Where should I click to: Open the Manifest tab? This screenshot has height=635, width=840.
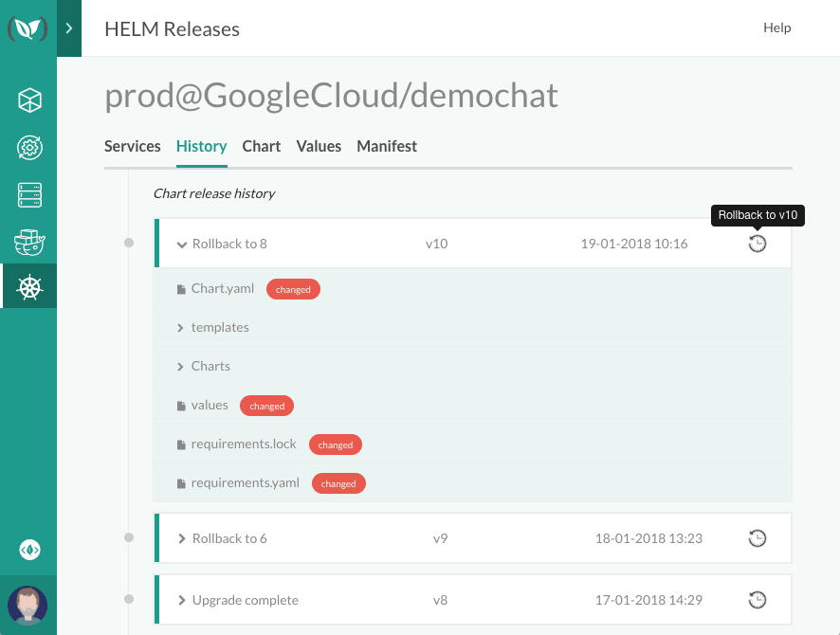point(387,146)
